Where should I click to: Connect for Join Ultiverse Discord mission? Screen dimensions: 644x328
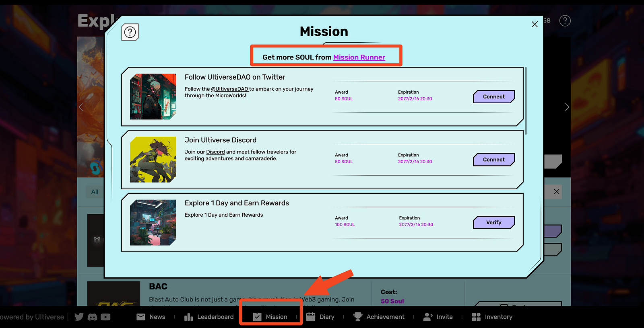pyautogui.click(x=494, y=160)
